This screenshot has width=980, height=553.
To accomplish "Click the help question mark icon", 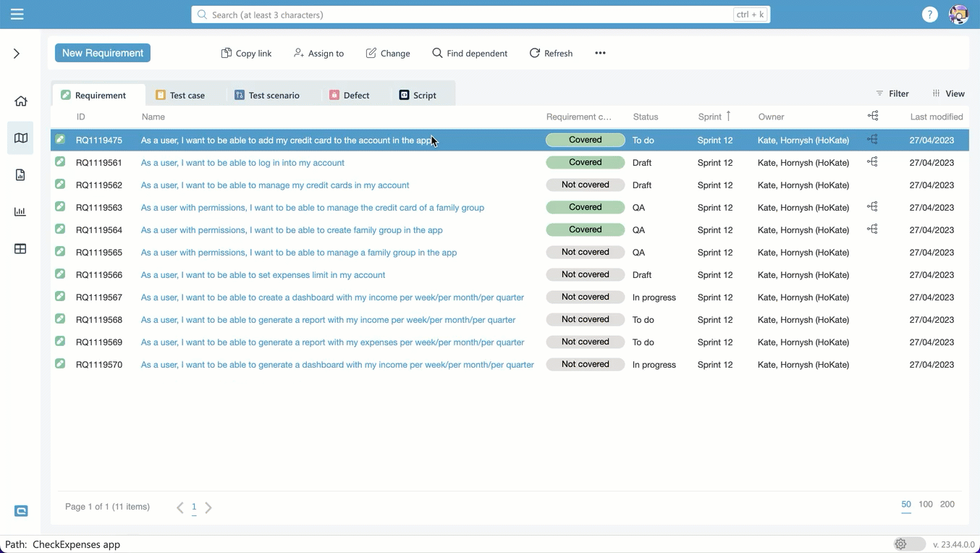I will click(x=929, y=14).
